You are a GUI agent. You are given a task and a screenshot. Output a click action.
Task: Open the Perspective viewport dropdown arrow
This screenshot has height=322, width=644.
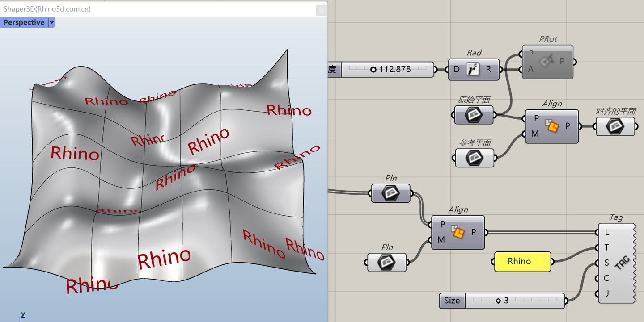(x=51, y=22)
